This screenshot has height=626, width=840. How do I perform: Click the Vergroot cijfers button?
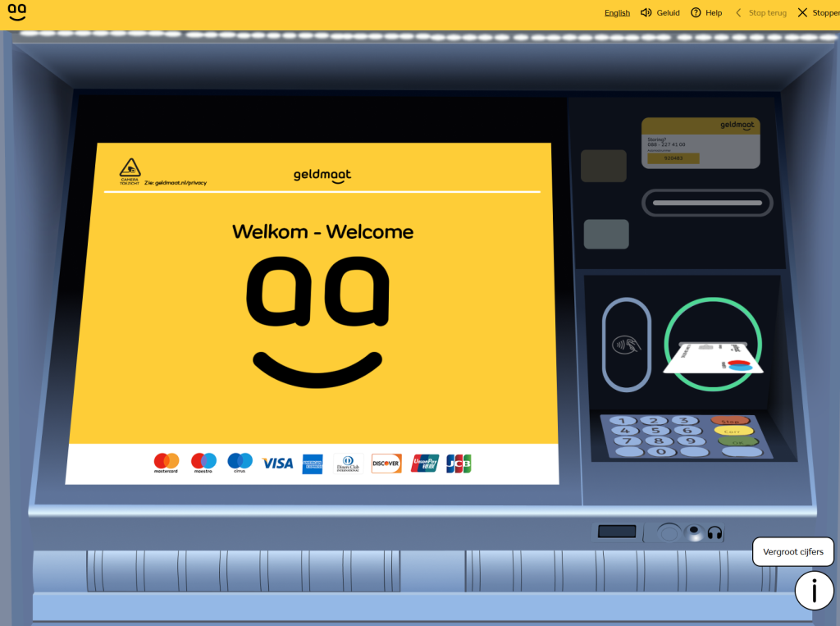pyautogui.click(x=793, y=551)
